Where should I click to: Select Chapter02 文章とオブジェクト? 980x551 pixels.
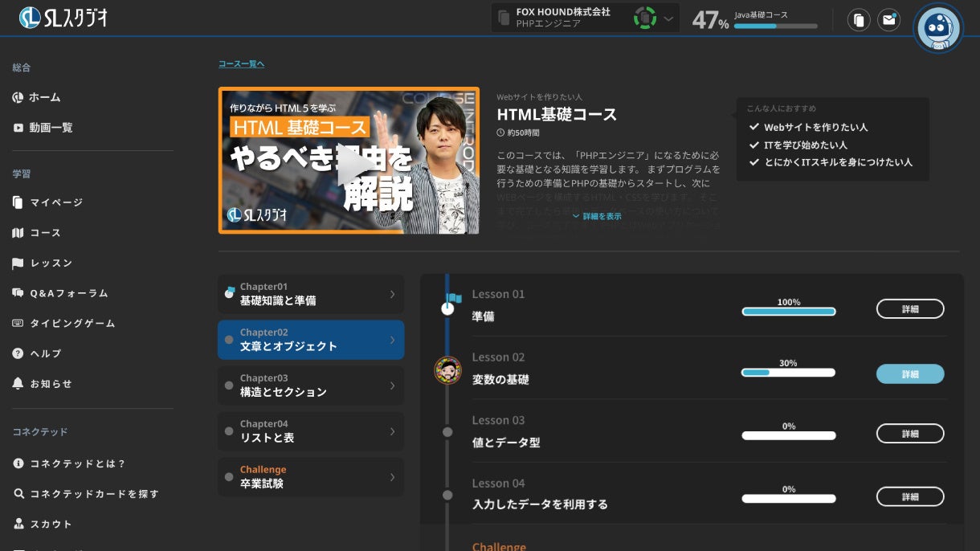point(310,339)
